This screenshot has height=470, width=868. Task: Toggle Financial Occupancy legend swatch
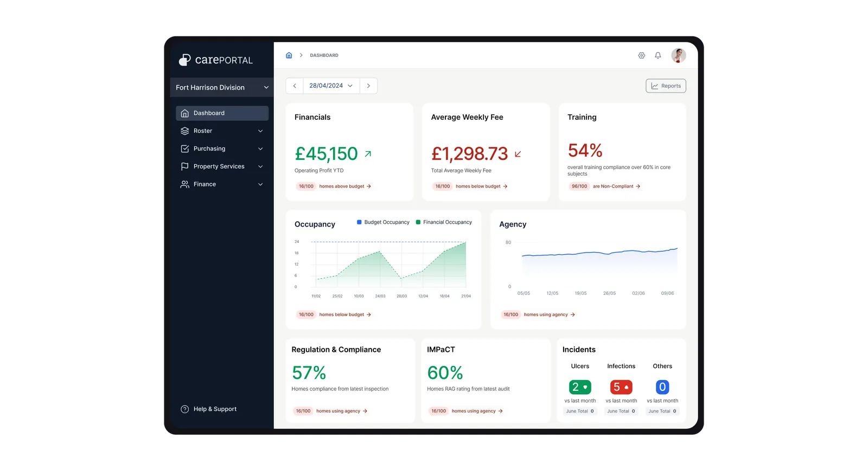(418, 222)
